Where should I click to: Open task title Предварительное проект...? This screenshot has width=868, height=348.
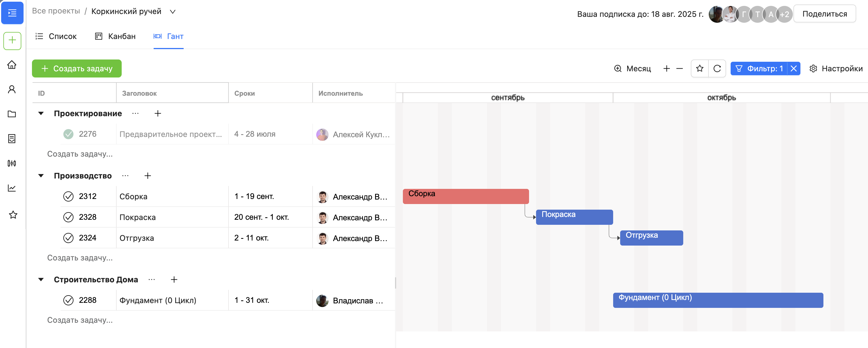(170, 134)
